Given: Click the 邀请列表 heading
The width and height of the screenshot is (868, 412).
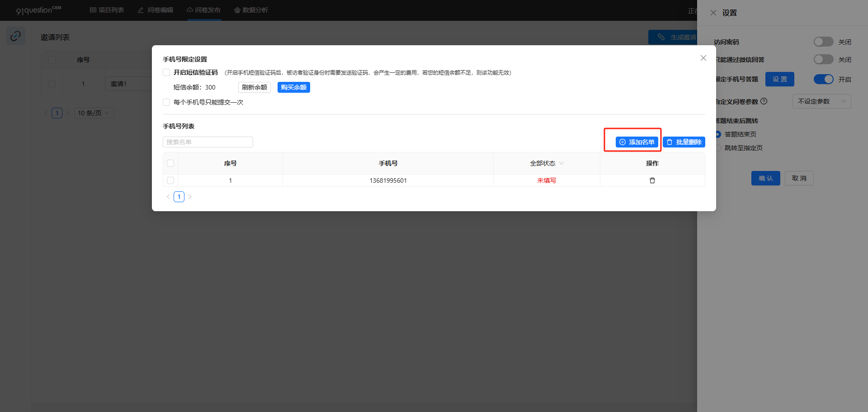Looking at the screenshot, I should tap(55, 37).
